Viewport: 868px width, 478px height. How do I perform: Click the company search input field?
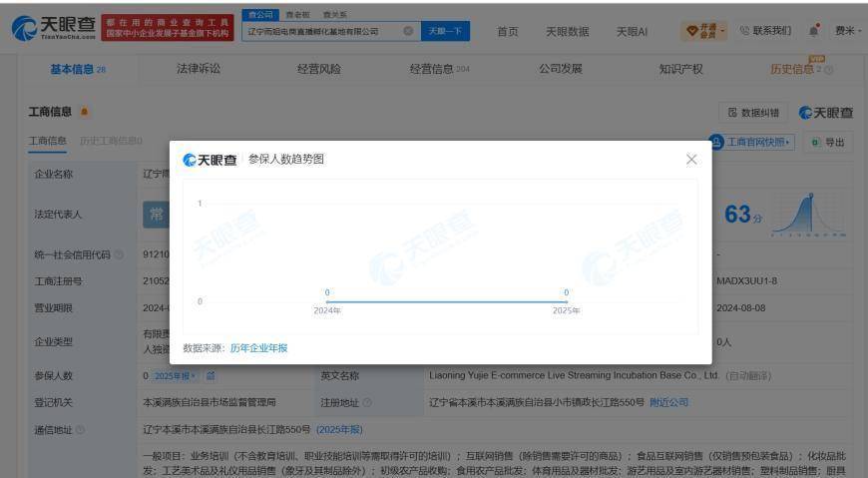324,31
